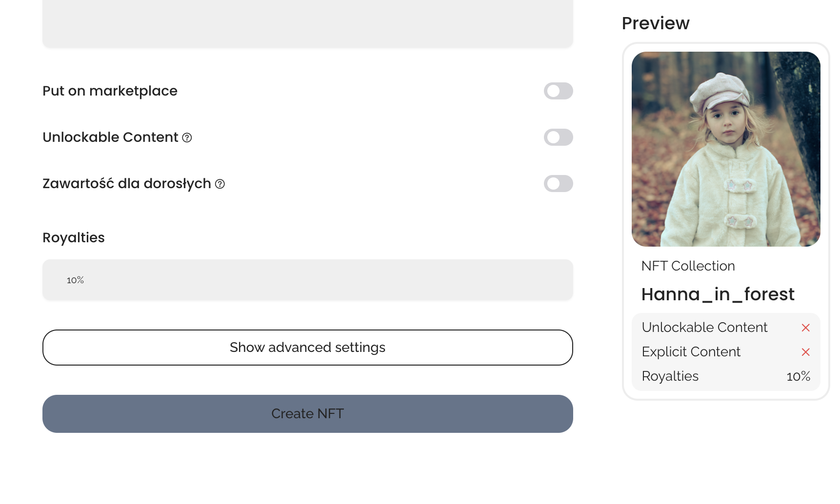This screenshot has width=840, height=504.
Task: Toggle the Zawartość dla dorosłych switch
Action: [558, 184]
